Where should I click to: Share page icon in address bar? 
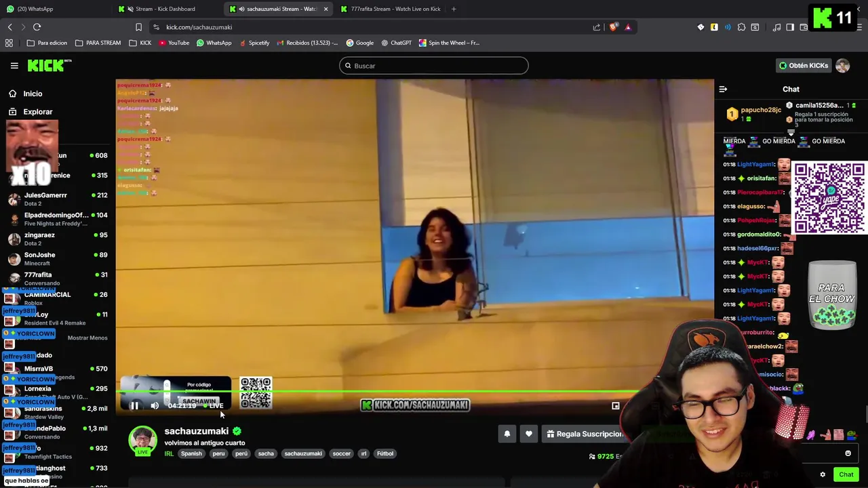[597, 27]
